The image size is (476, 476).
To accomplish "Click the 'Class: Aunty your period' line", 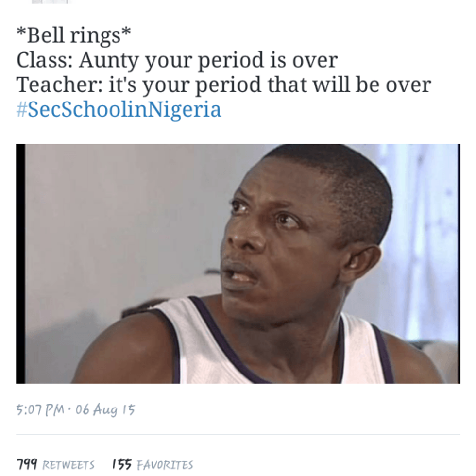I will tap(177, 60).
